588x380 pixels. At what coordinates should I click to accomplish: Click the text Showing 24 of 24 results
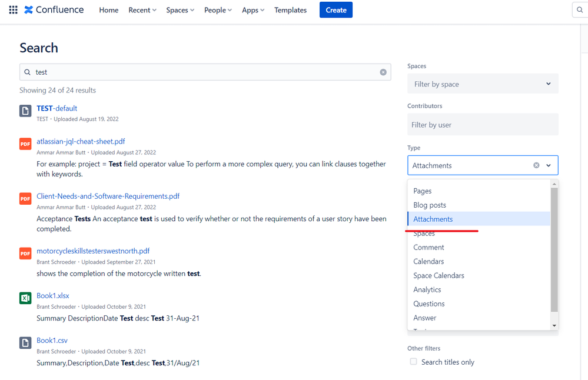pos(58,91)
